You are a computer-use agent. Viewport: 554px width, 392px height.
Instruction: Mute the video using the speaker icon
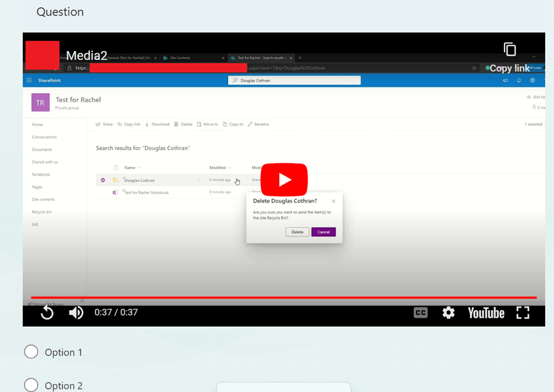(x=76, y=312)
